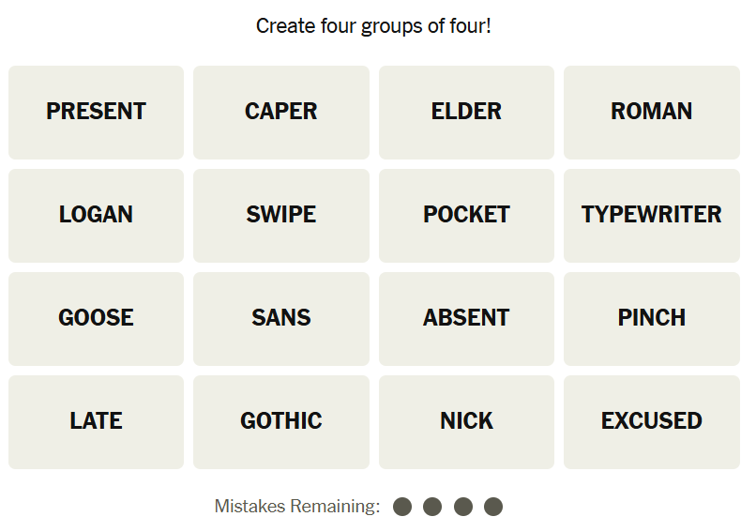Viewport: 756px width, 532px height.
Task: Pick the ABSENT word tile
Action: (466, 318)
